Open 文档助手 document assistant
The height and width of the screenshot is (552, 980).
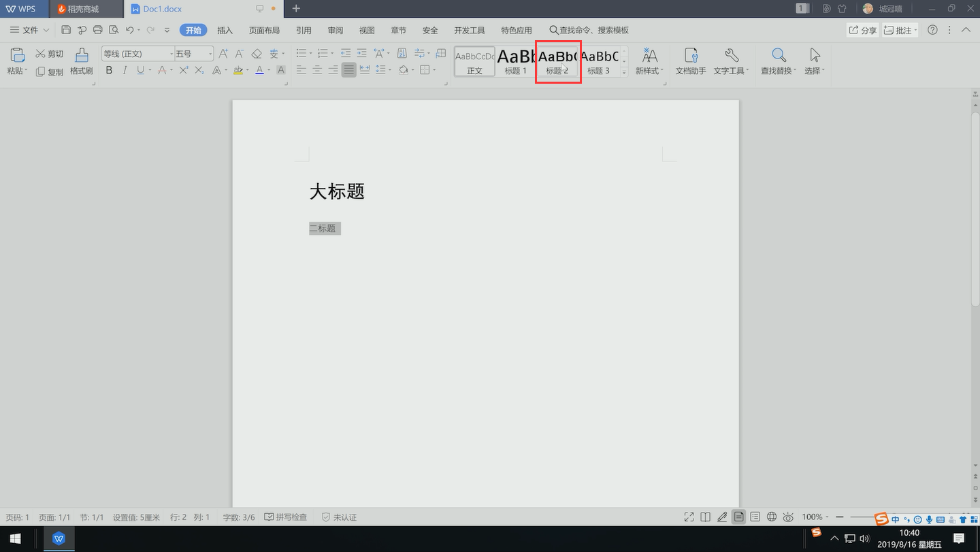[691, 61]
